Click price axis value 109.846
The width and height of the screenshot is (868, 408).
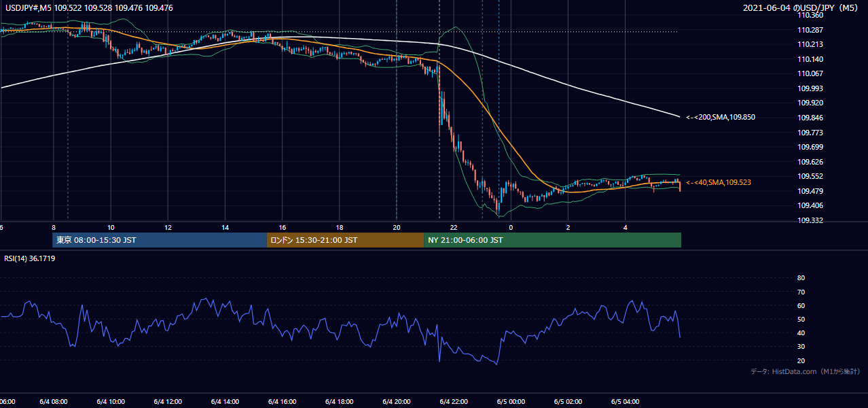click(x=810, y=118)
